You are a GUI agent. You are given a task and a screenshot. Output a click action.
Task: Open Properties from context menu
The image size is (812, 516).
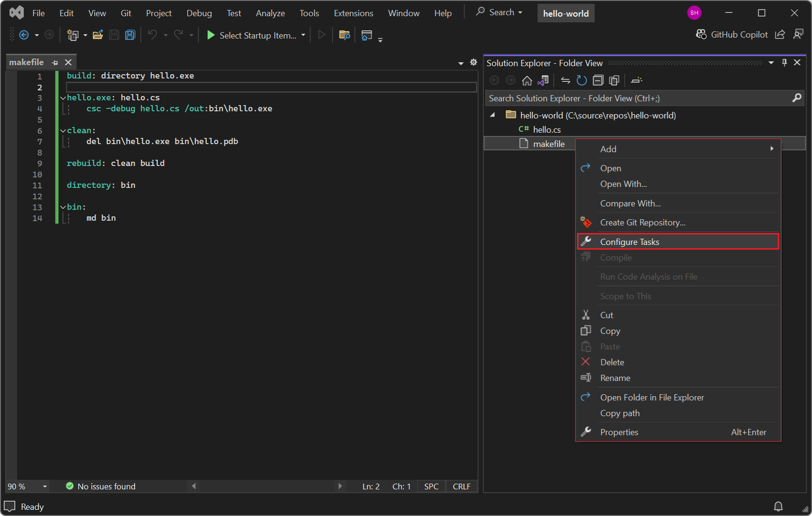[x=678, y=432]
